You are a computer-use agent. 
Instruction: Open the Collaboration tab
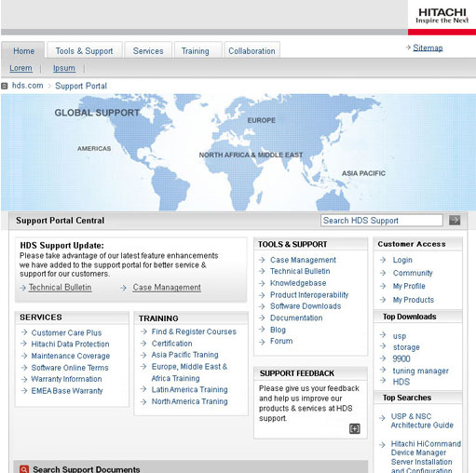tap(252, 50)
